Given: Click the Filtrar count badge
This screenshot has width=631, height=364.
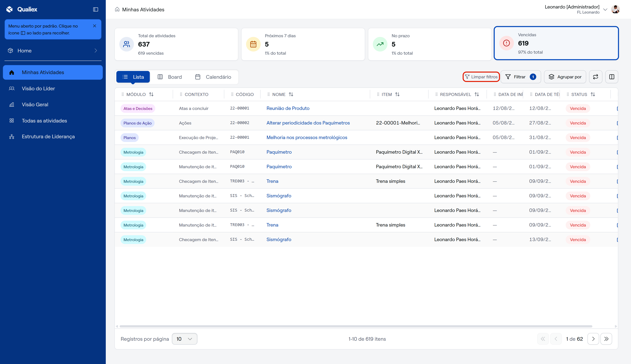Looking at the screenshot, I should (x=533, y=77).
